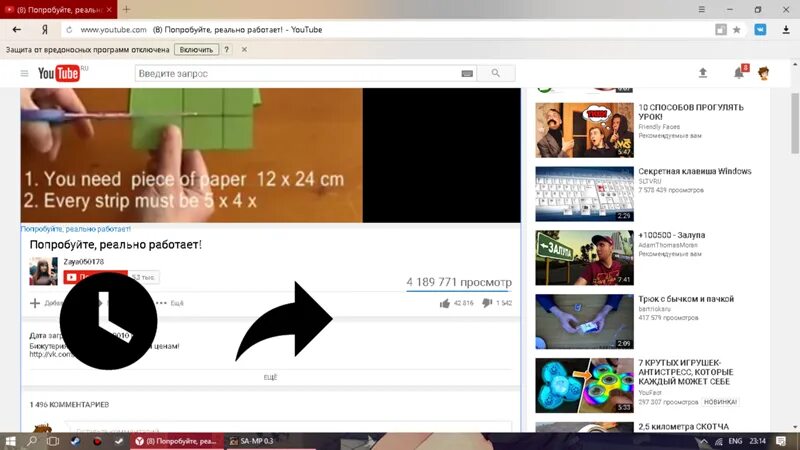800x450 pixels.
Task: Click the Yandex browser taskbar button
Action: coord(177,441)
